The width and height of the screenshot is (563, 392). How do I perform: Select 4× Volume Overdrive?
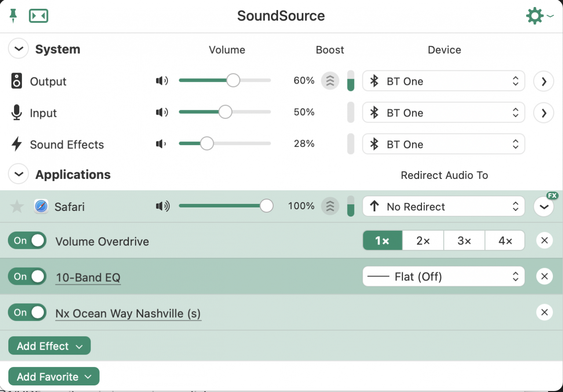point(505,241)
